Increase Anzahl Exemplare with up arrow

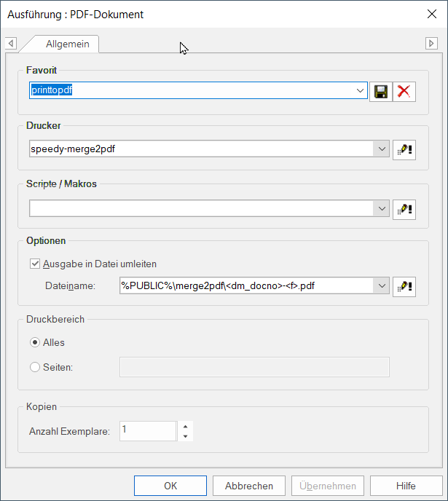(x=186, y=426)
